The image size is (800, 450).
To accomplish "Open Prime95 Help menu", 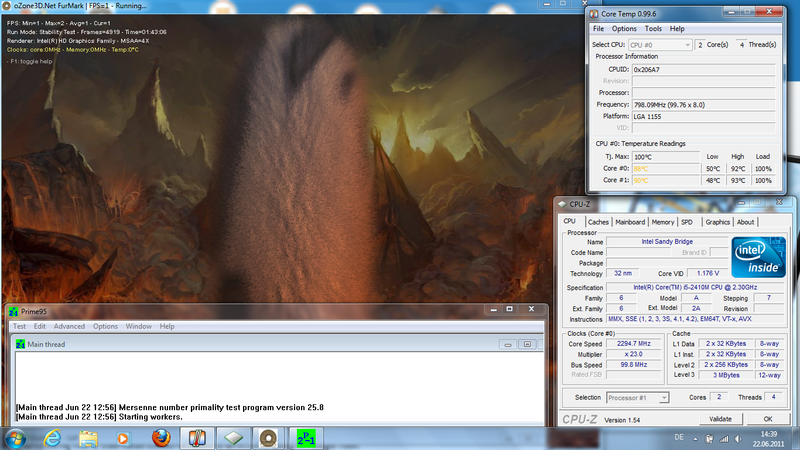I will pyautogui.click(x=167, y=326).
